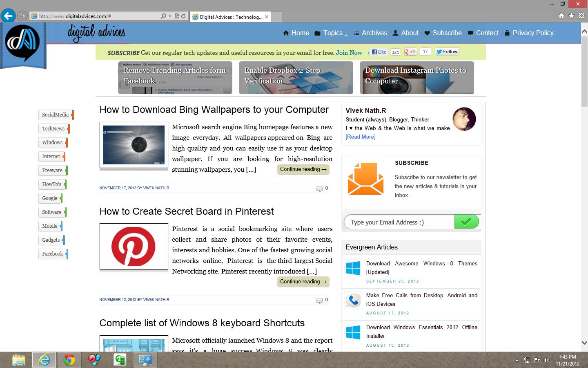Image resolution: width=588 pixels, height=368 pixels.
Task: Open Enable Dropbox 2-Step Verification thumbnail
Action: [296, 78]
